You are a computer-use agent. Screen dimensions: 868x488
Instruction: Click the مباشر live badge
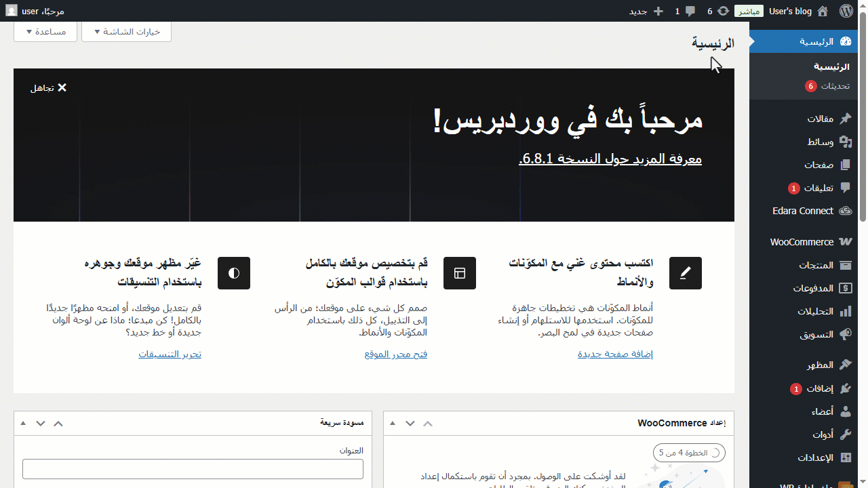point(749,11)
